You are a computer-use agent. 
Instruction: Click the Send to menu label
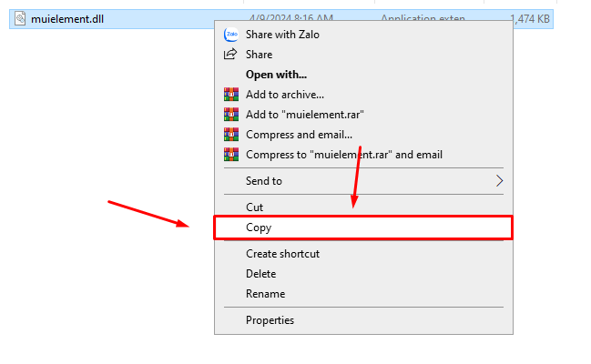[x=264, y=181]
